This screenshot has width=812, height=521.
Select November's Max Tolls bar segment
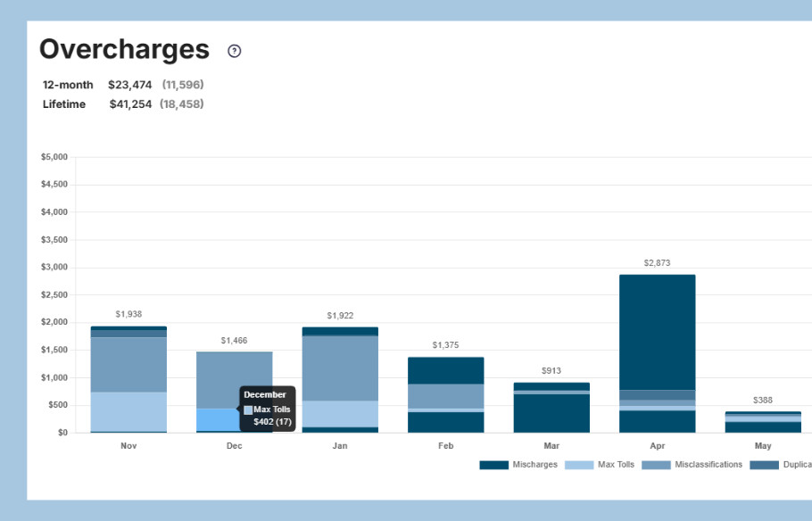click(128, 411)
